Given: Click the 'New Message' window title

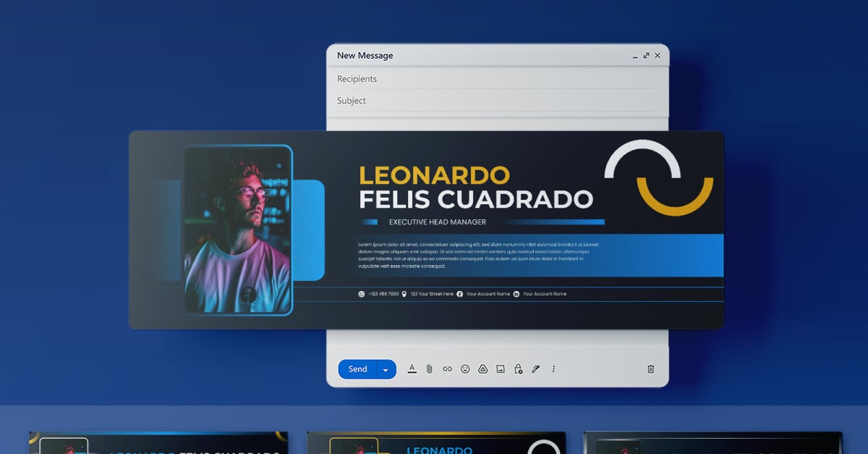Looking at the screenshot, I should pos(365,56).
